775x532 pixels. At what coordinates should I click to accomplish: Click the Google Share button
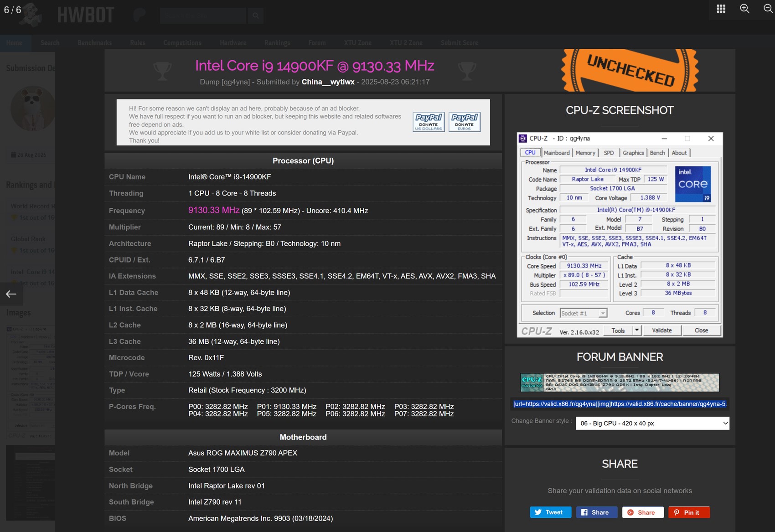643,512
